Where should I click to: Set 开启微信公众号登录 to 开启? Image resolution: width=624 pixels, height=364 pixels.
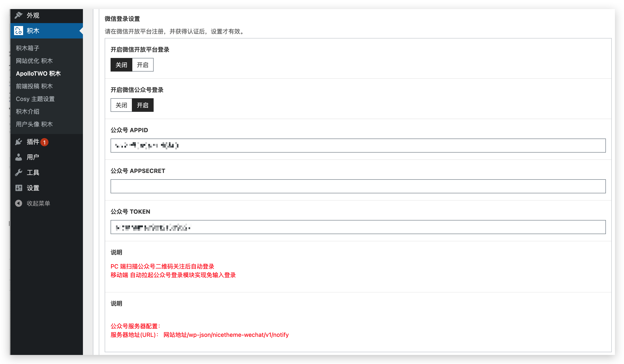pos(143,105)
